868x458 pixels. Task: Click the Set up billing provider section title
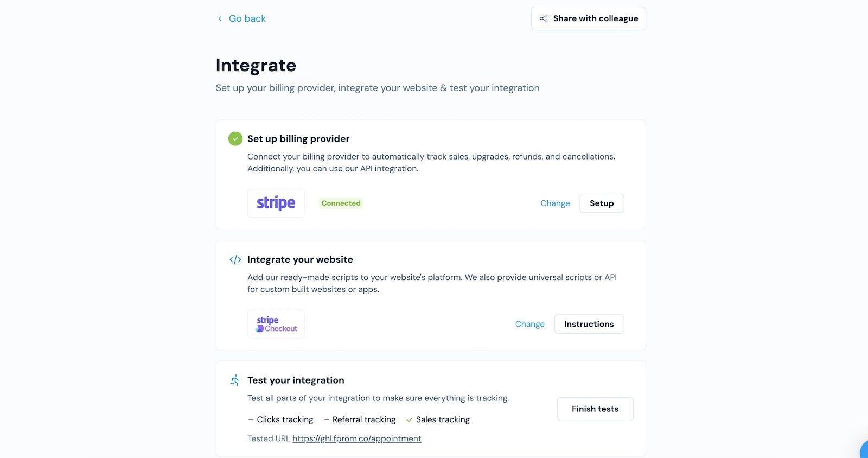coord(298,138)
